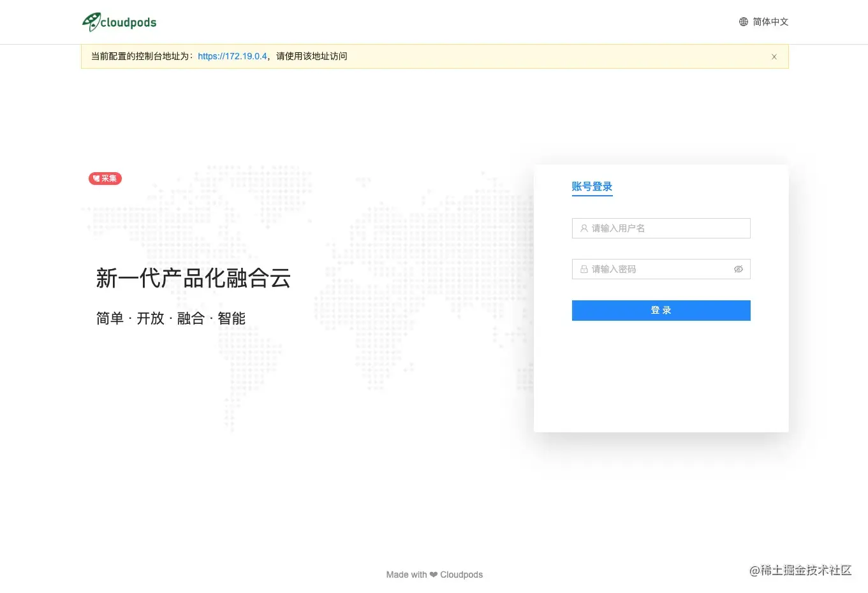Click the user icon in username field
The height and width of the screenshot is (593, 868).
click(x=584, y=228)
